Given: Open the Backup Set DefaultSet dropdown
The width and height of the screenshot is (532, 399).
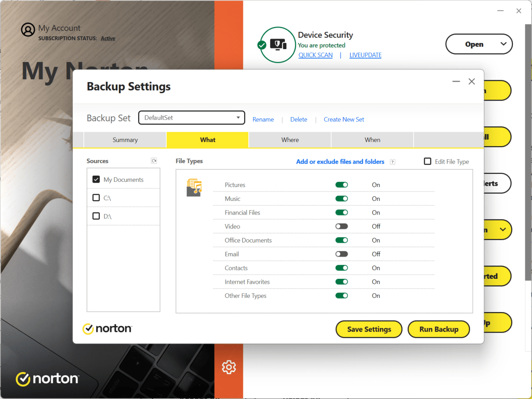Looking at the screenshot, I should [x=192, y=117].
